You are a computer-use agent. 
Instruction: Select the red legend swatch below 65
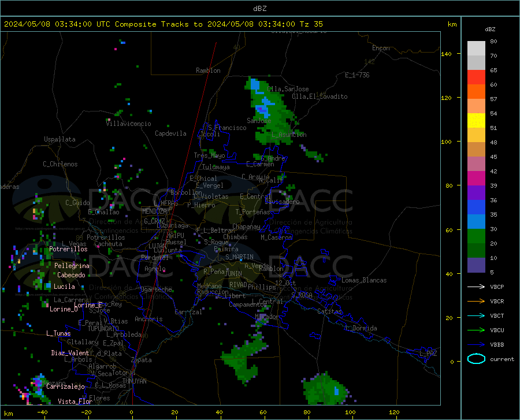[x=476, y=77]
